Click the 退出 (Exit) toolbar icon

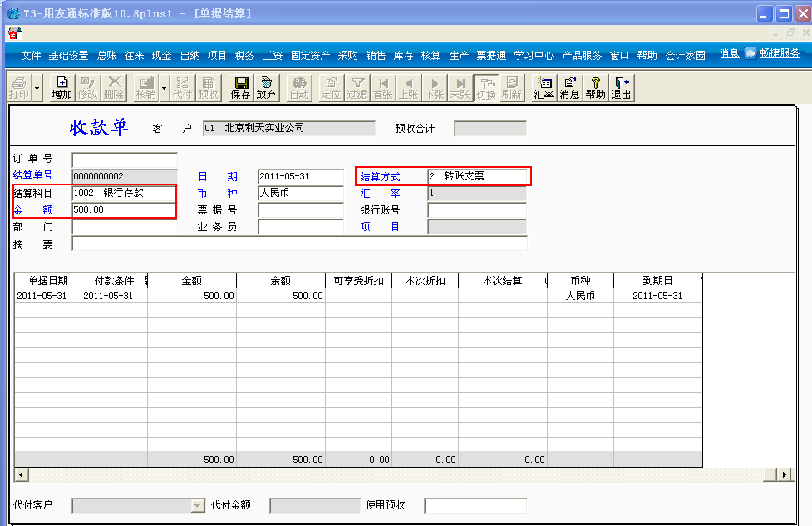[621, 88]
